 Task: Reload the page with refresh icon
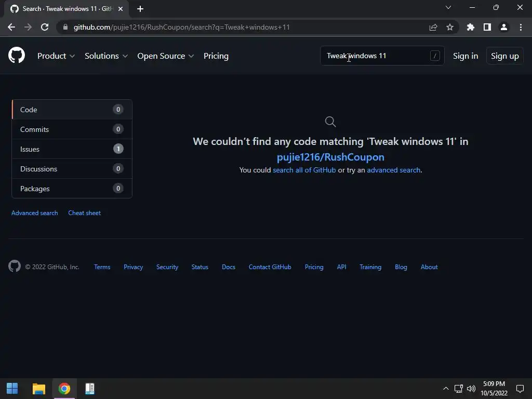click(x=45, y=27)
